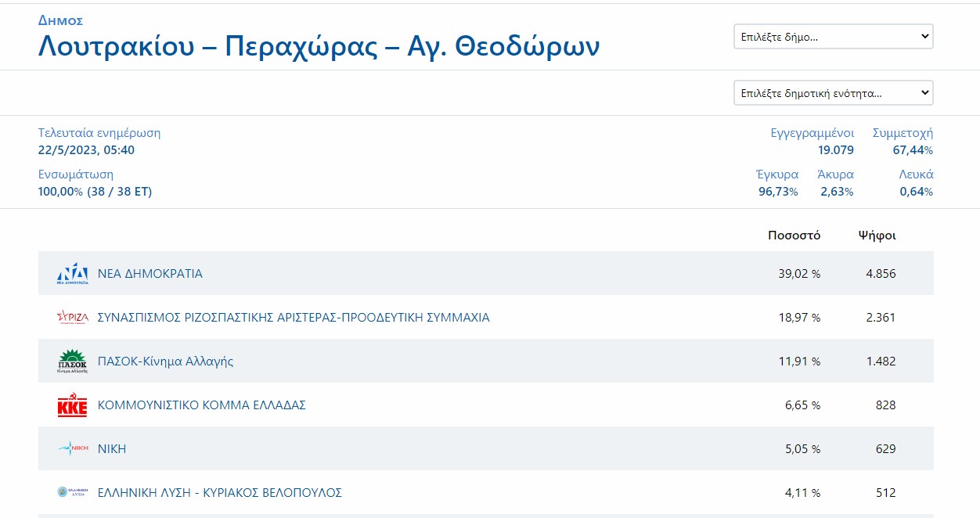Click the blank votes value 0,64%
Image resolution: width=980 pixels, height=518 pixels.
pyautogui.click(x=916, y=192)
